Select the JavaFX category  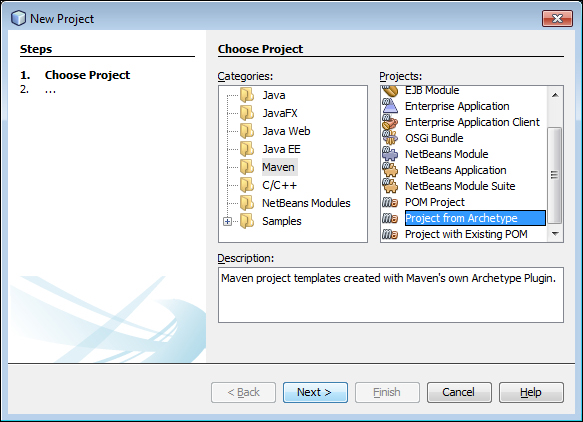(x=280, y=113)
